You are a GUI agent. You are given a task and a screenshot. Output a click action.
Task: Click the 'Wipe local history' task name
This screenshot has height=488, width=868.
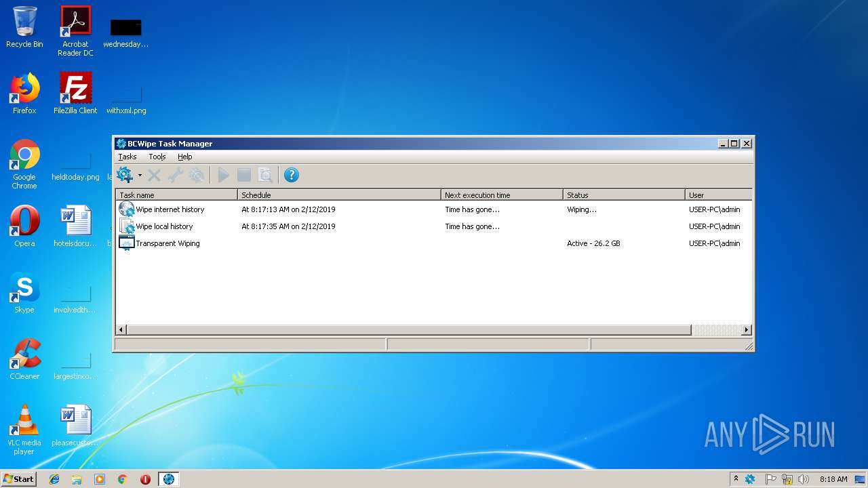(164, 226)
